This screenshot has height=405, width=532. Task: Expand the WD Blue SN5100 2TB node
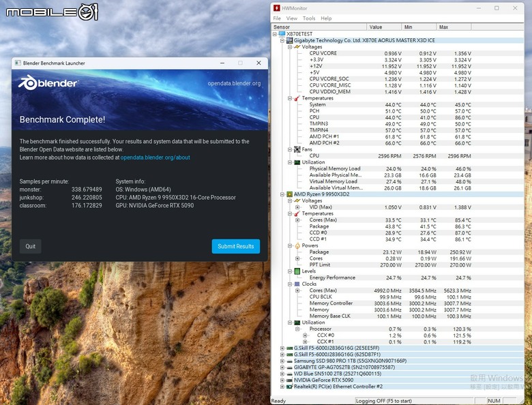tap(282, 374)
